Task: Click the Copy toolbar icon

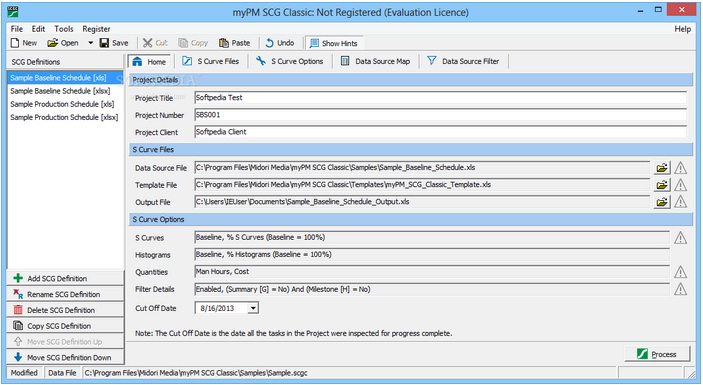Action: 183,43
